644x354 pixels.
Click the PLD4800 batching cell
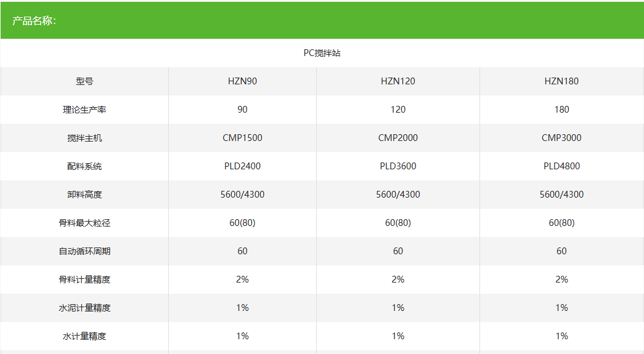pos(561,166)
